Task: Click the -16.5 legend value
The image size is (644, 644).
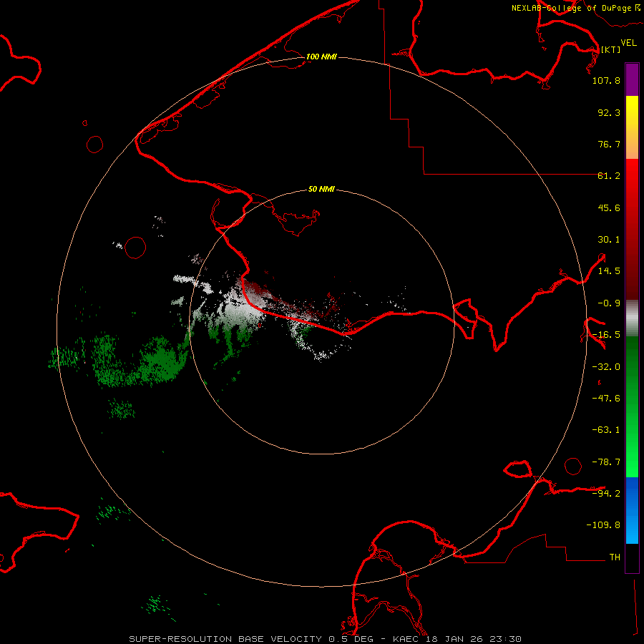Action: [606, 335]
